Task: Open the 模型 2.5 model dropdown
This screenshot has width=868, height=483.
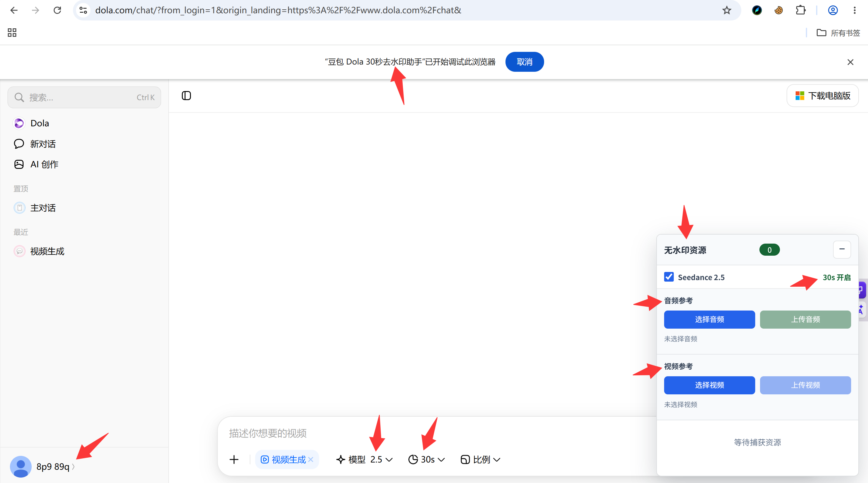Action: click(364, 459)
